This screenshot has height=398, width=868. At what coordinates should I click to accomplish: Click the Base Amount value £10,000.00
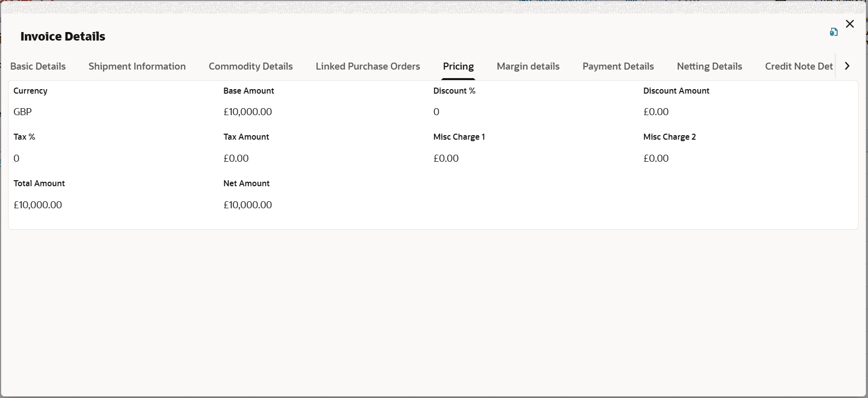click(248, 112)
